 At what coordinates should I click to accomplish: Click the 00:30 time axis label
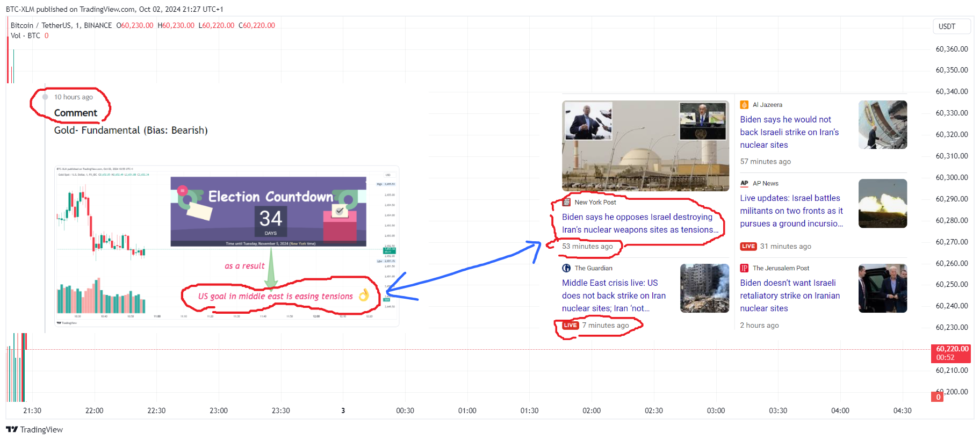(x=405, y=410)
